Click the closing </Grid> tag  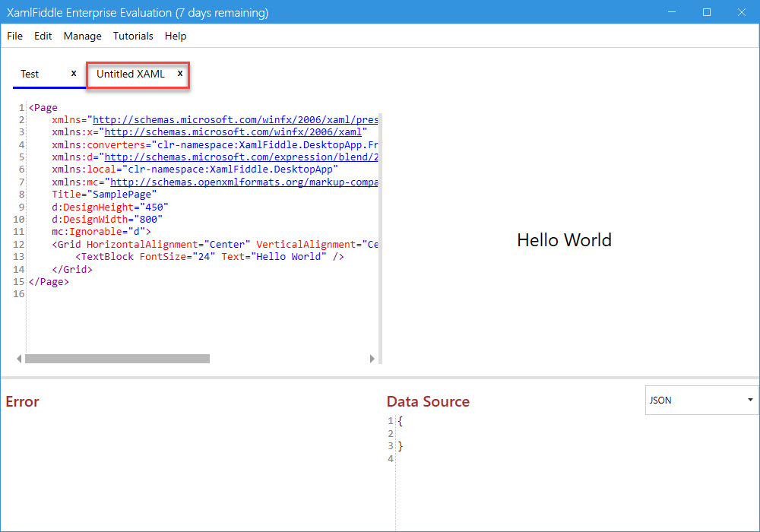pyautogui.click(x=71, y=269)
